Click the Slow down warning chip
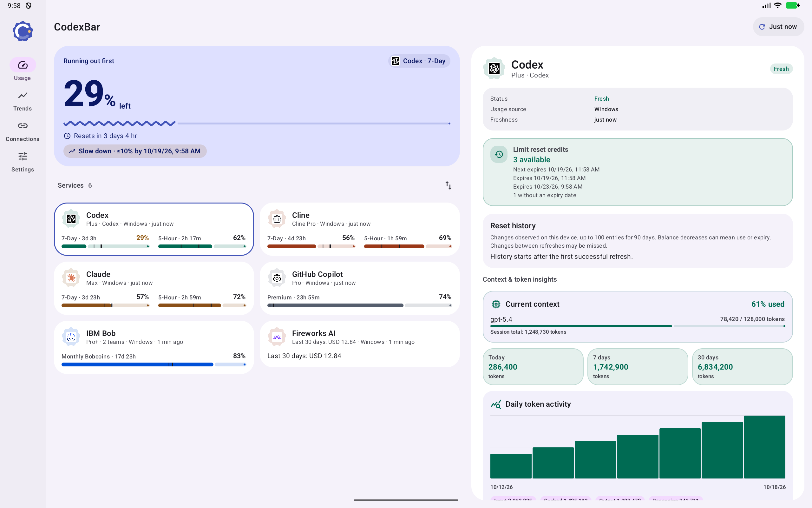 [135, 151]
